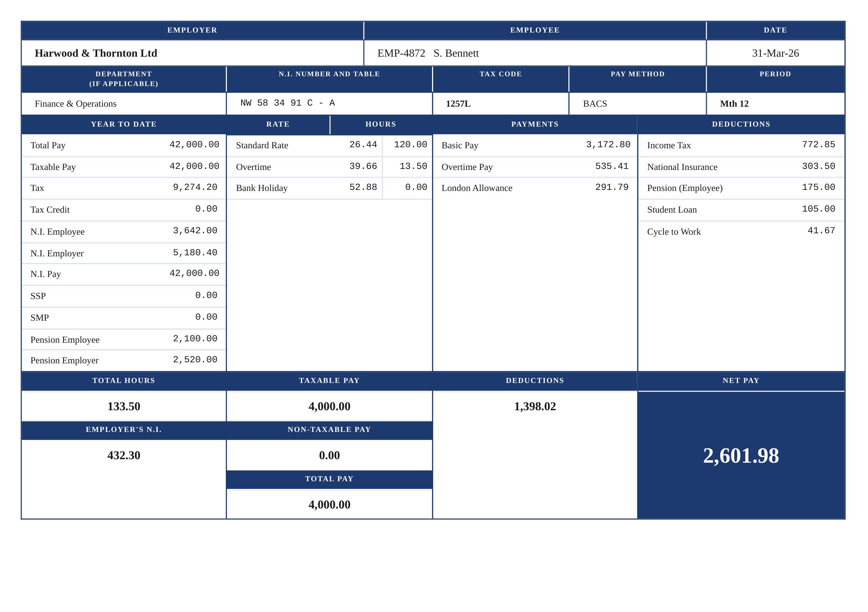Select the Employer's N.I. value 432.30
This screenshot has width=868, height=612.
(124, 455)
